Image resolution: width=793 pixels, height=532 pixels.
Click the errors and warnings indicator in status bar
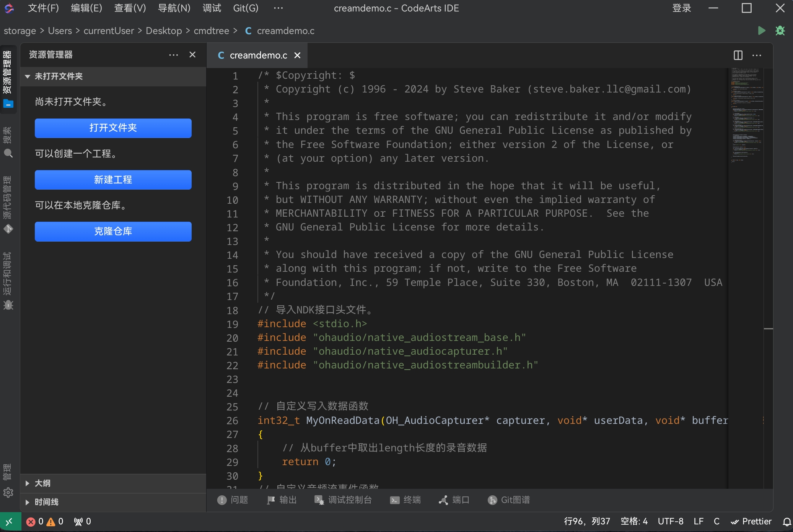click(x=44, y=521)
